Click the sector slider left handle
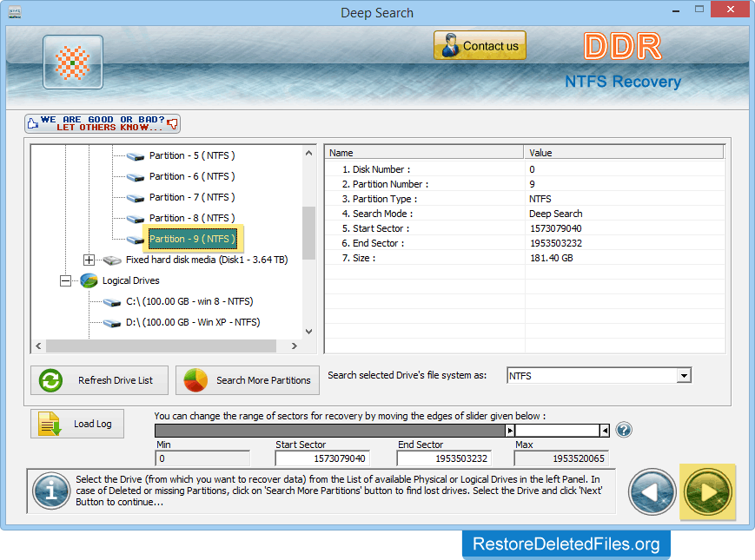This screenshot has width=755, height=560. 510,431
